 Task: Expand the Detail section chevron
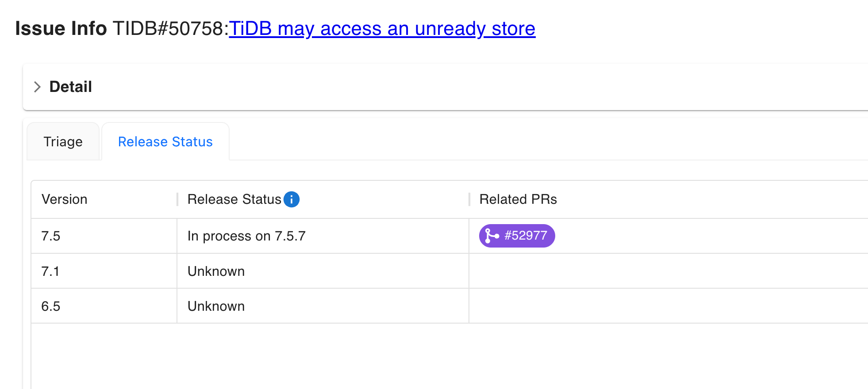click(x=37, y=87)
